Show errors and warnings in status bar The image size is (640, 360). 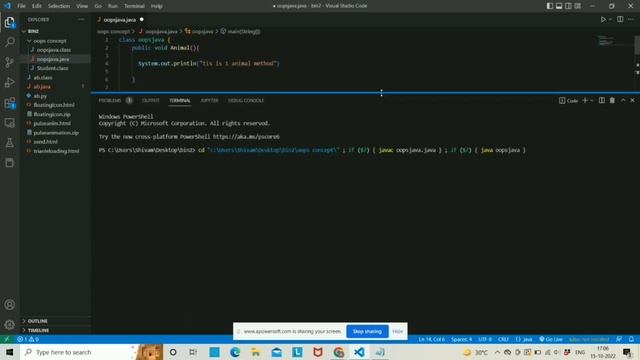pyautogui.click(x=28, y=339)
